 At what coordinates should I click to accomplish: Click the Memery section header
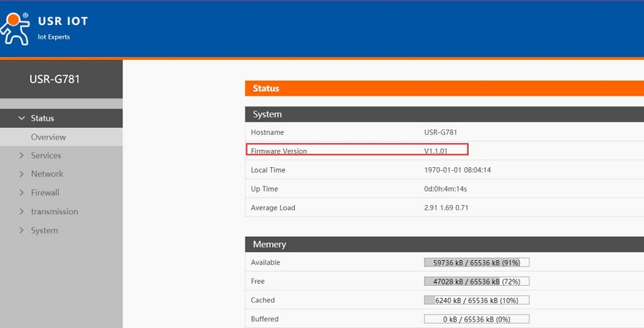point(444,244)
